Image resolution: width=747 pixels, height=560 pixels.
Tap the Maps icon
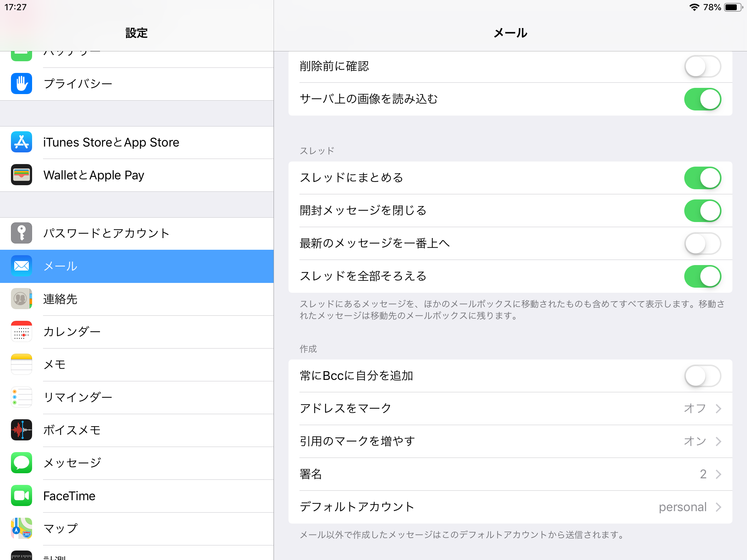[x=22, y=528]
